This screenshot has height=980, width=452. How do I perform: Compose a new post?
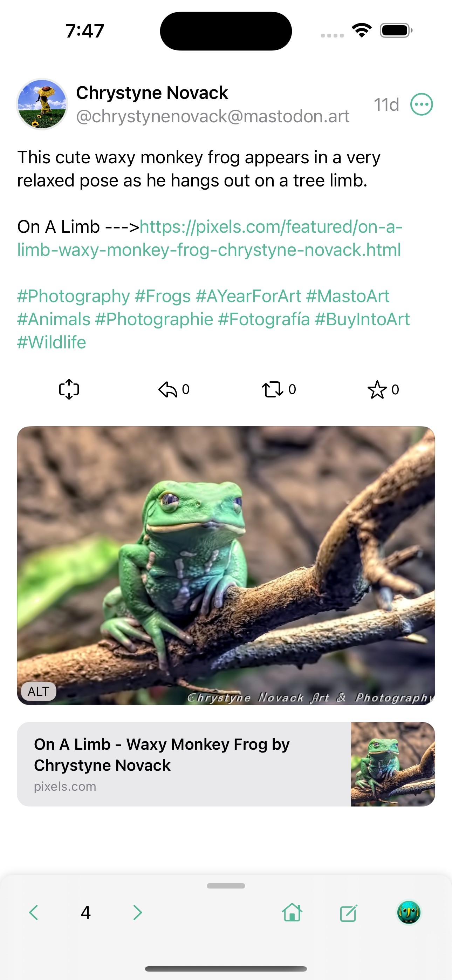349,912
